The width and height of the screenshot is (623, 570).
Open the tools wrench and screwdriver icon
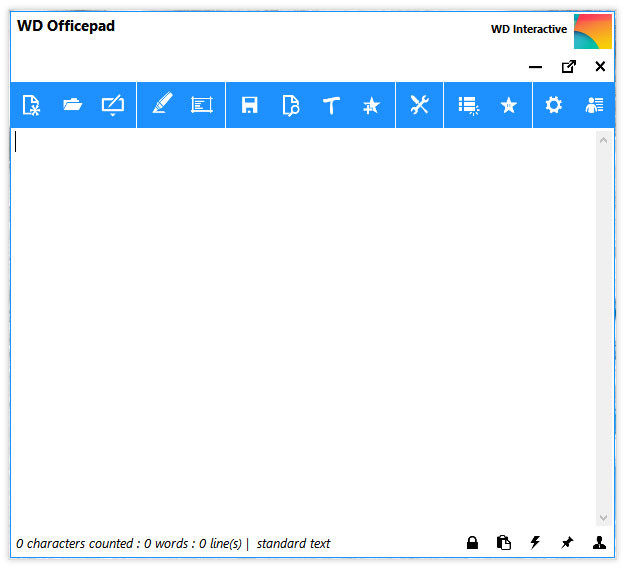420,105
